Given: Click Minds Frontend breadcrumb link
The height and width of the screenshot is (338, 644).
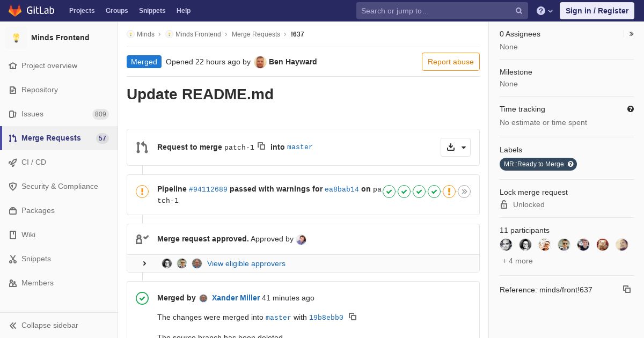Looking at the screenshot, I should click(198, 34).
